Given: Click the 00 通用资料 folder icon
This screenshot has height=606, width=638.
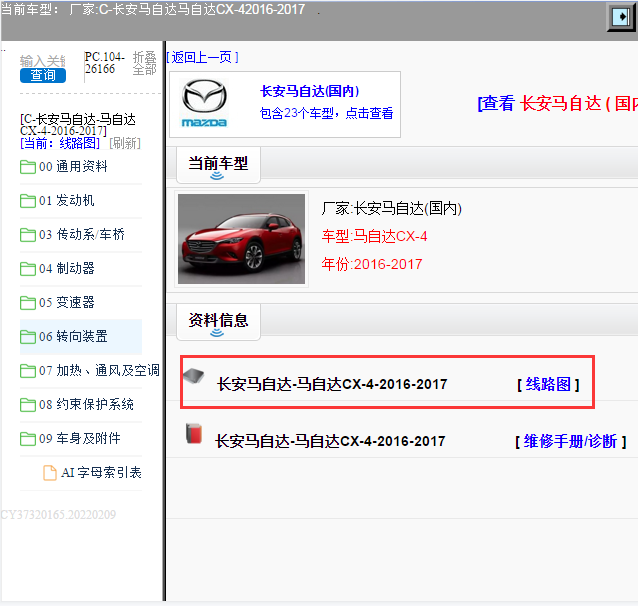Looking at the screenshot, I should pos(28,167).
